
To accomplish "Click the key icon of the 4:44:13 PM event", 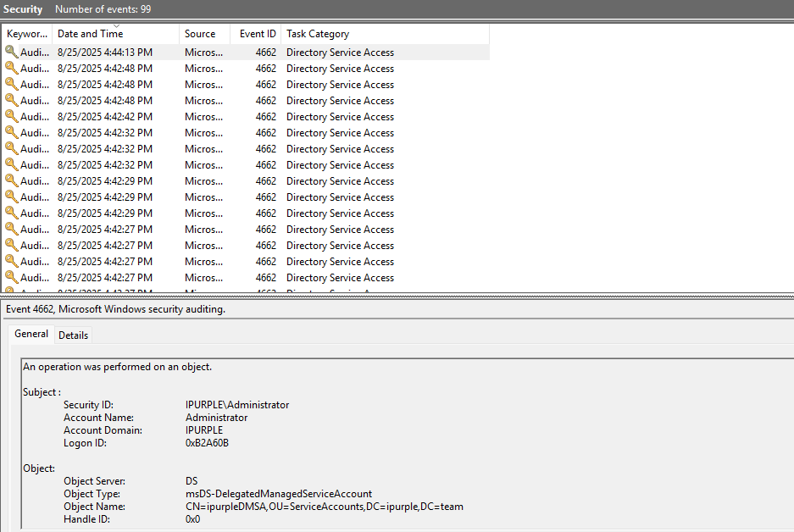I will point(11,52).
